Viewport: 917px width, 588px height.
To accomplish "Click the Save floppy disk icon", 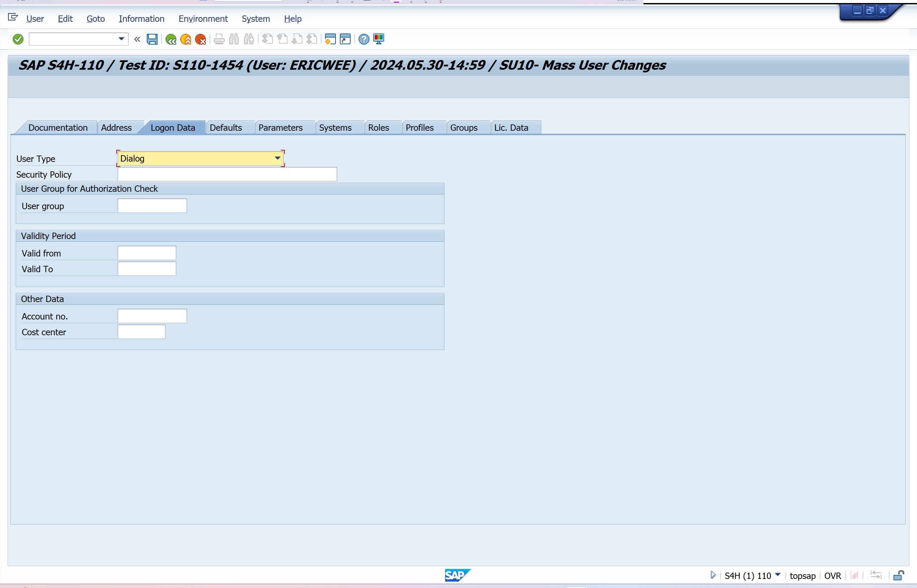I will tap(152, 39).
